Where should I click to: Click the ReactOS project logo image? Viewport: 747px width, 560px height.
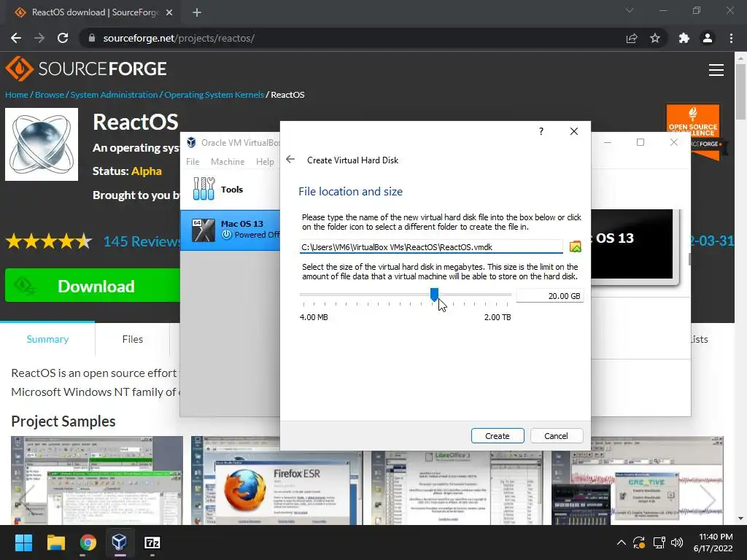click(x=42, y=144)
